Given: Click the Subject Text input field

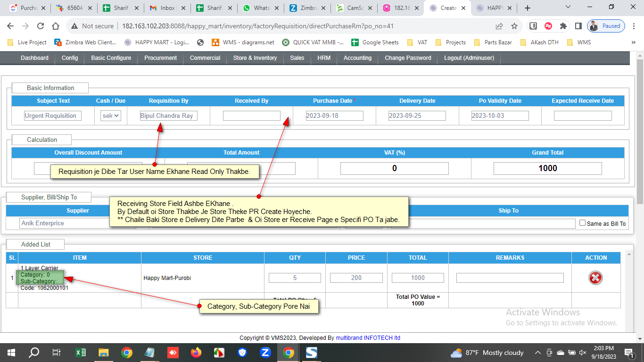Looking at the screenshot, I should pos(53,115).
